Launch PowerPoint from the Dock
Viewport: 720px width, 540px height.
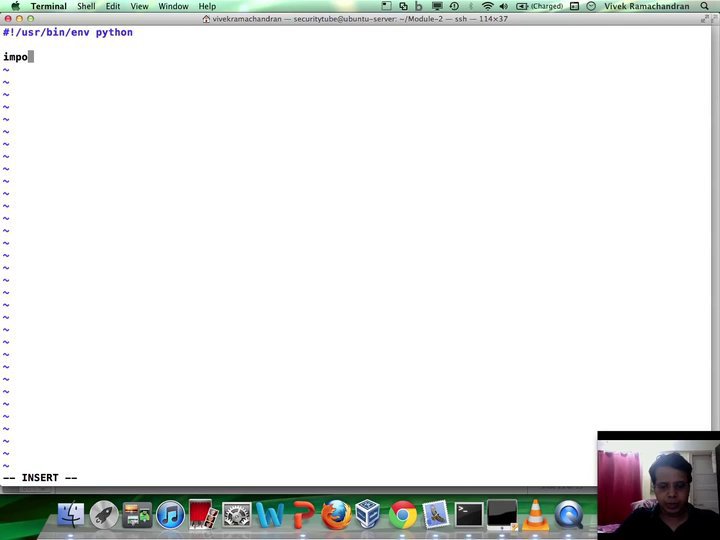304,514
